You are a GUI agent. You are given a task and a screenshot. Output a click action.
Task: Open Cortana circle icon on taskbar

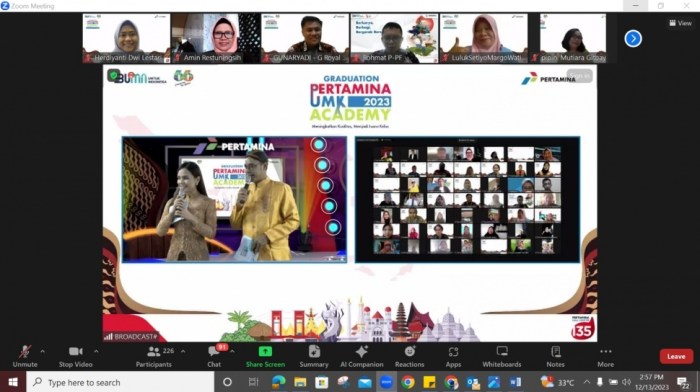[x=227, y=382]
